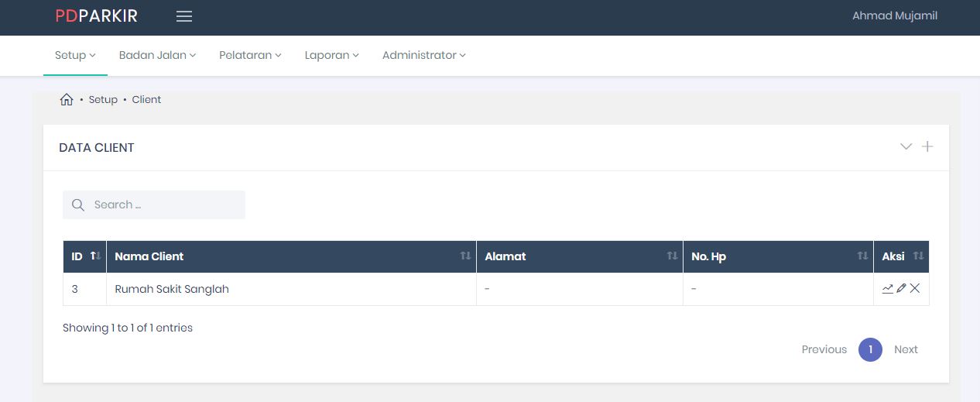Open the Administrator menu
980x402 pixels.
[x=423, y=56]
